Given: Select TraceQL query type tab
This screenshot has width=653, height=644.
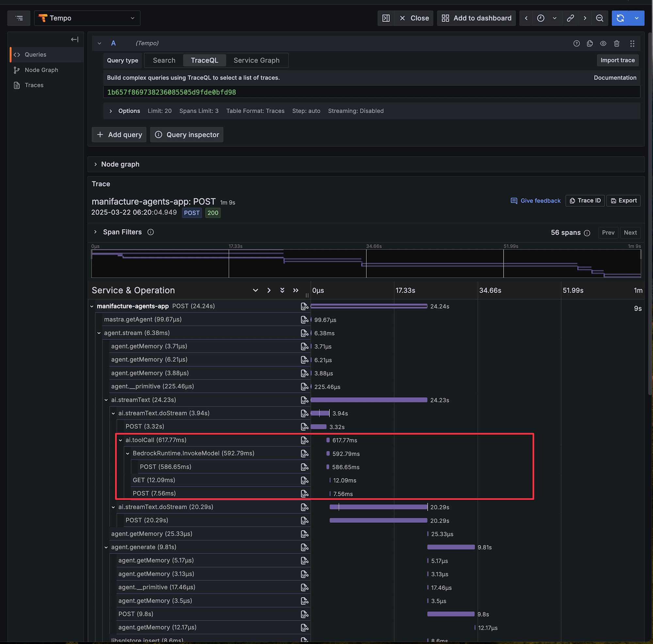Looking at the screenshot, I should pyautogui.click(x=204, y=60).
